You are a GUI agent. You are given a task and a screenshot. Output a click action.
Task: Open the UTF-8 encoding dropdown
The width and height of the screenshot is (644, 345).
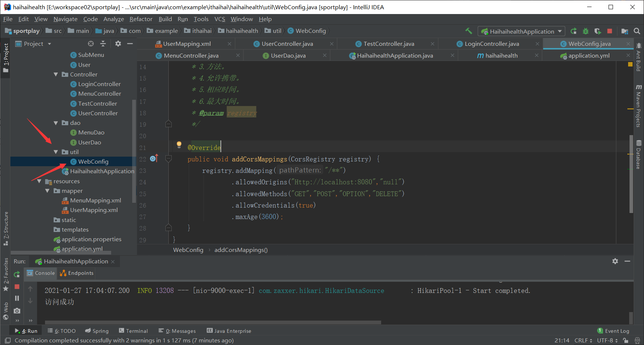click(607, 341)
